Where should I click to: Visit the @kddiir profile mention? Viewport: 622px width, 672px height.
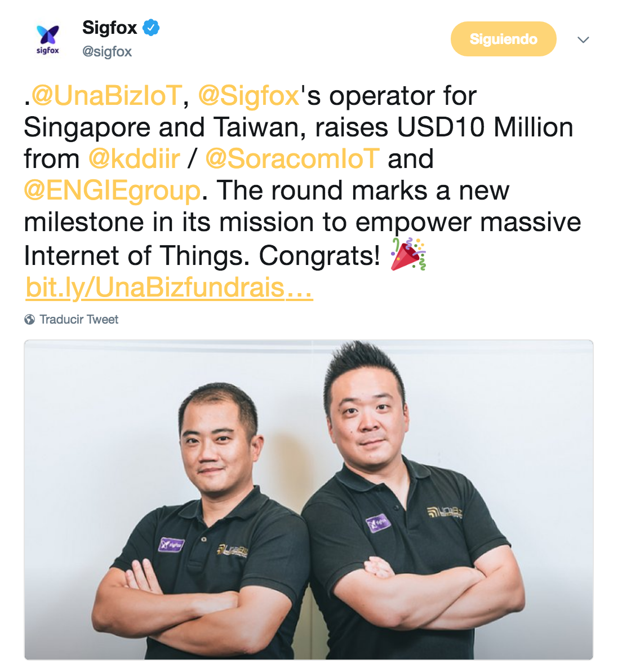click(x=134, y=158)
